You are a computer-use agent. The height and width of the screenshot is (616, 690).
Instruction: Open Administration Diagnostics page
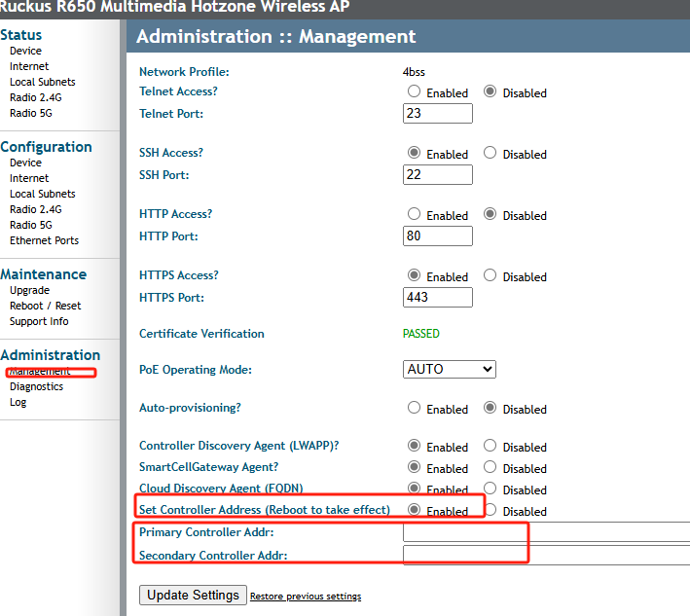click(37, 386)
